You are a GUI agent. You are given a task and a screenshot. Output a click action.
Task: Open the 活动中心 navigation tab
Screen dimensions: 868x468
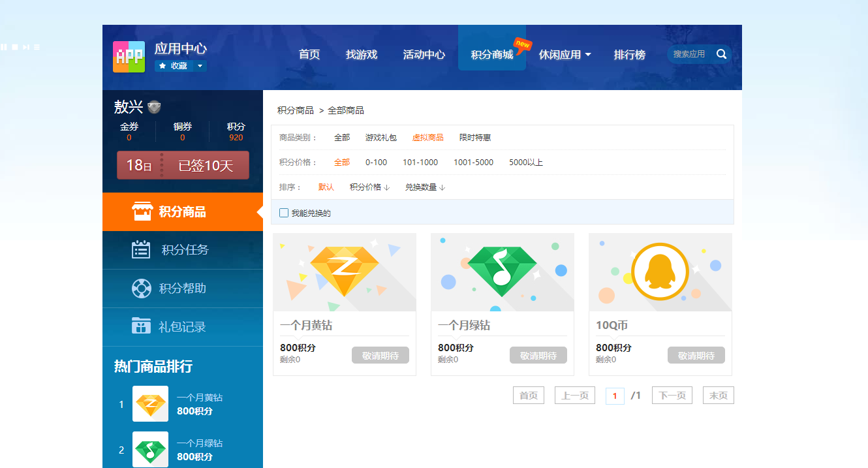click(424, 55)
